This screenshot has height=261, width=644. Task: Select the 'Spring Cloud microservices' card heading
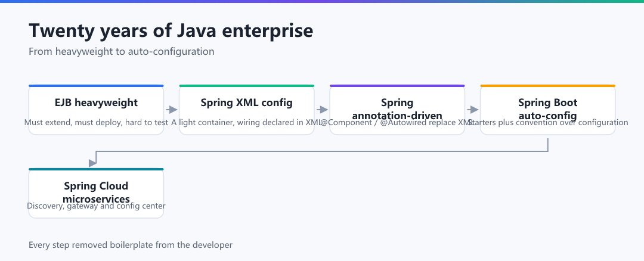coord(96,192)
